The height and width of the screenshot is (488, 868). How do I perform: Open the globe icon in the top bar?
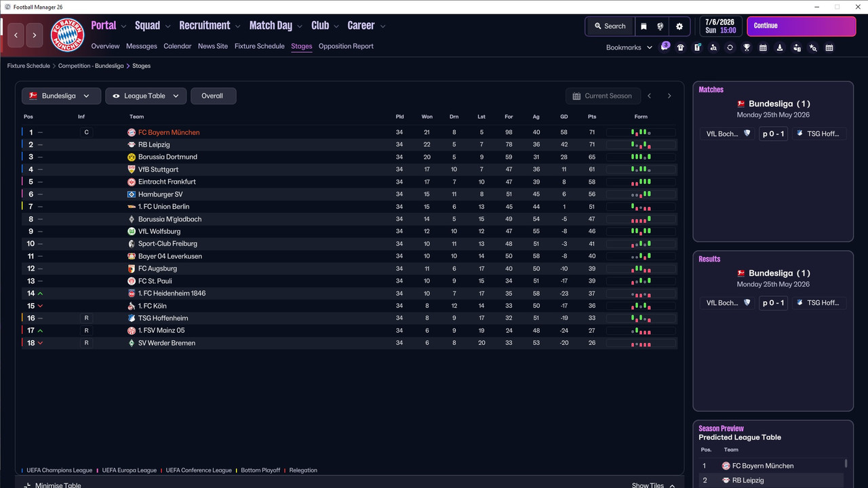click(x=660, y=26)
